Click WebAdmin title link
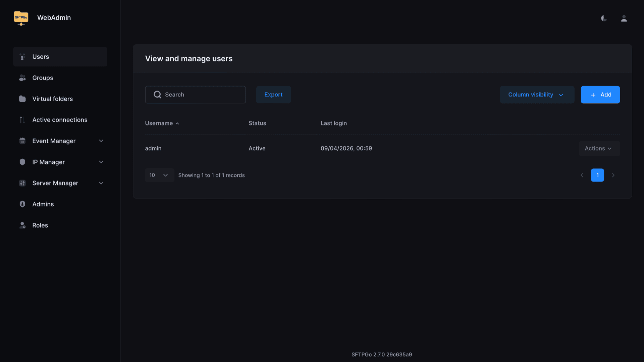The image size is (644, 362). pyautogui.click(x=54, y=18)
